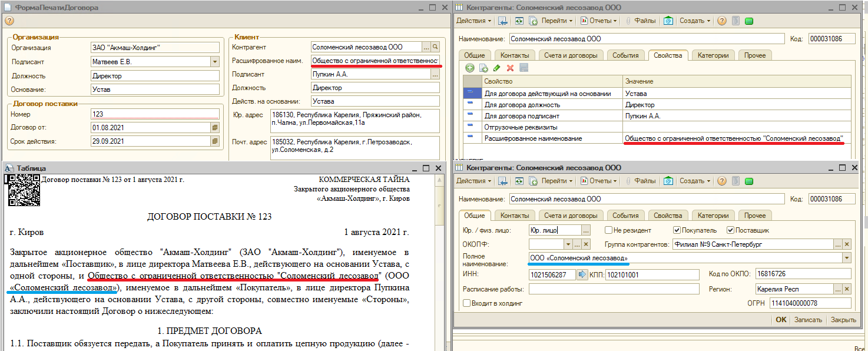Open Создать menu in upper Контрагенты window
Viewport: 868px width, 351px height.
695,21
